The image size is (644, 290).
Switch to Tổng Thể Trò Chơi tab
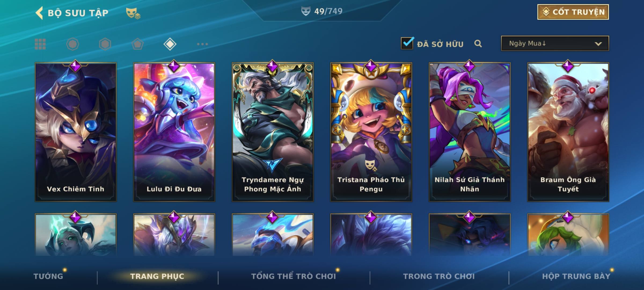coord(294,276)
